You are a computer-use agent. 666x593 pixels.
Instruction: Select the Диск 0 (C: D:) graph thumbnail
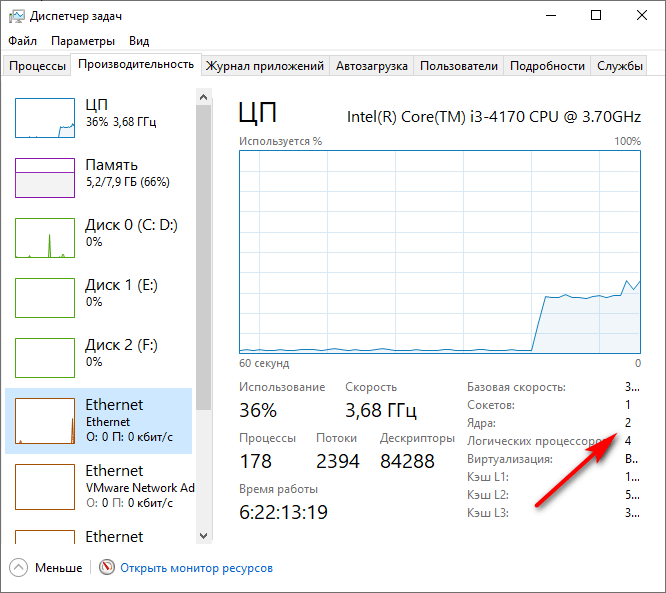pyautogui.click(x=45, y=238)
